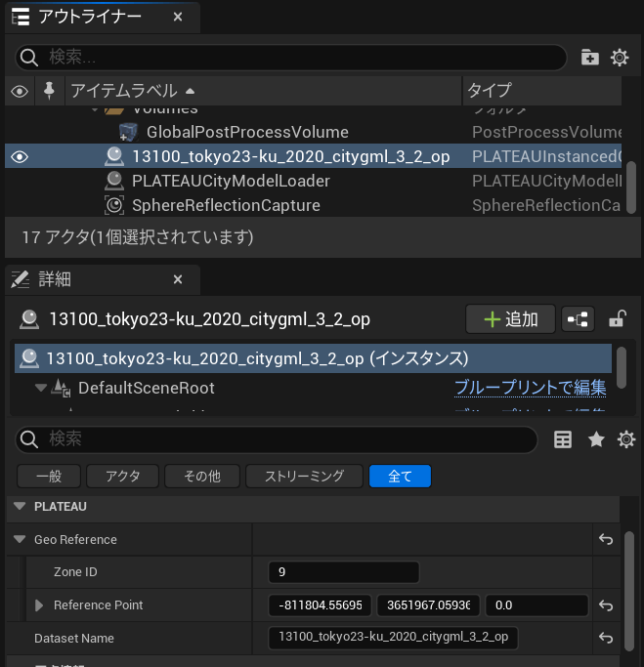Click pin column header in Outliner

[50, 91]
